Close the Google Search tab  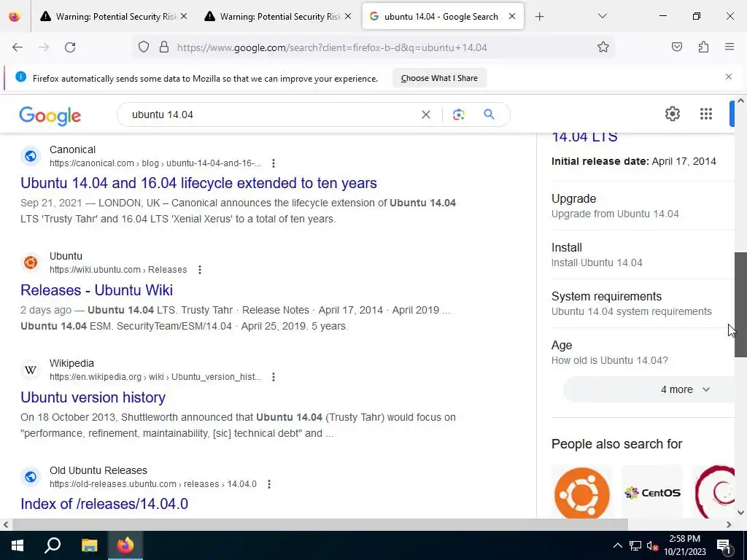point(511,17)
